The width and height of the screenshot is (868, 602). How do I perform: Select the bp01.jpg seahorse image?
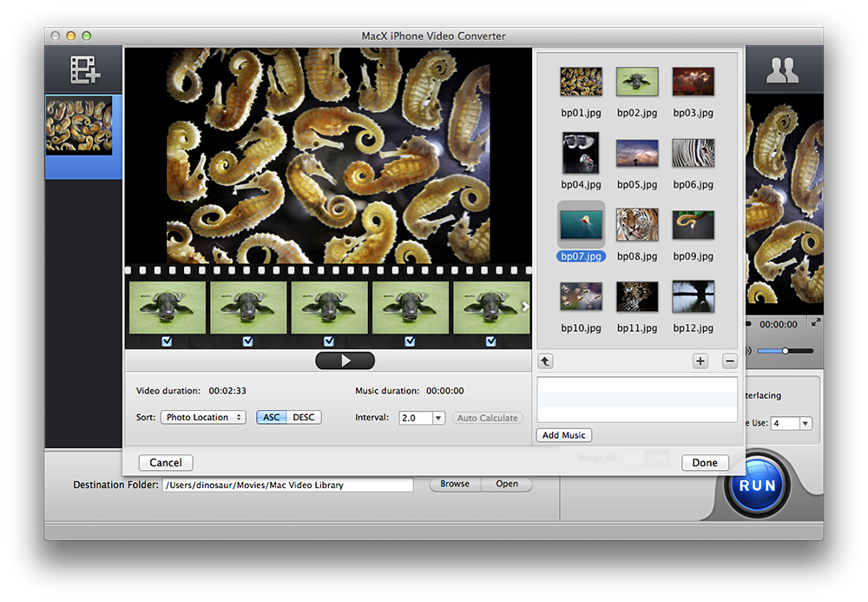(581, 82)
